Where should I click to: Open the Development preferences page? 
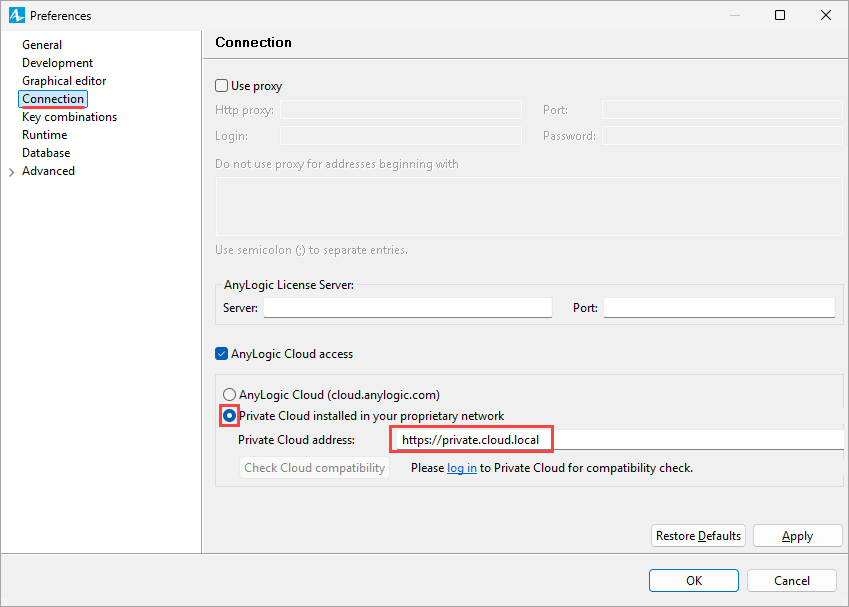point(57,63)
